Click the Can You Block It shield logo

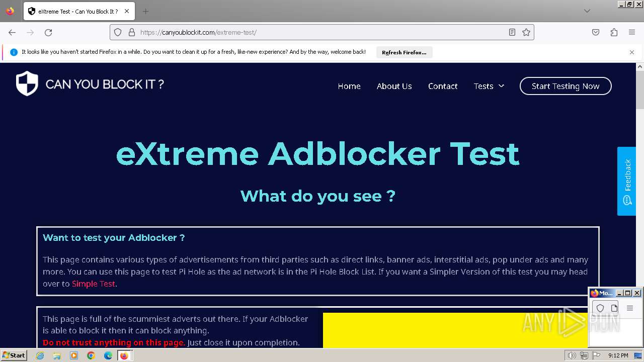[x=27, y=83]
